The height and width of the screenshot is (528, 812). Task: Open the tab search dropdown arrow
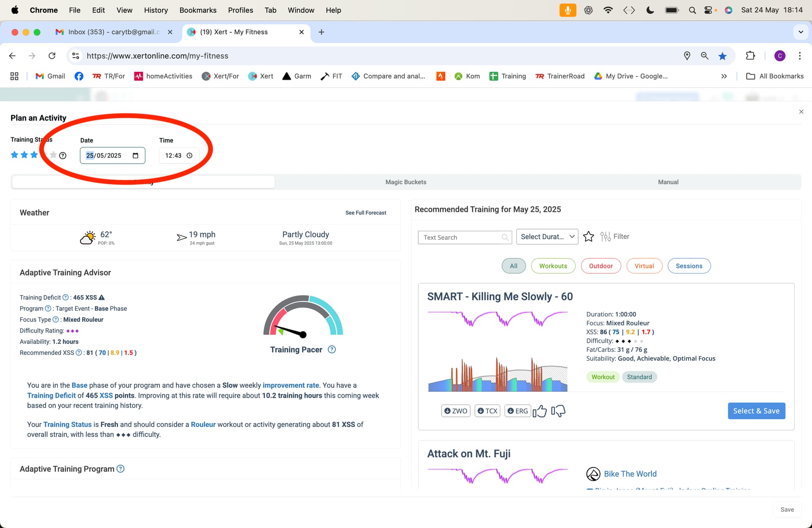pos(801,32)
